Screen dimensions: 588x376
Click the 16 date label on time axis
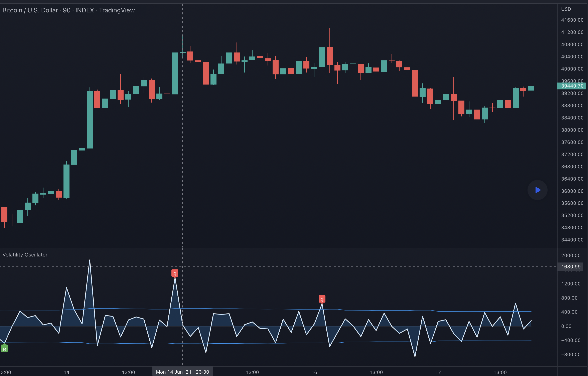tap(314, 372)
